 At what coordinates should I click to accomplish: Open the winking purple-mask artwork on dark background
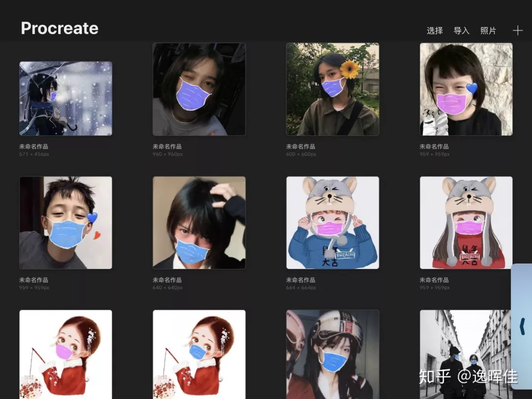[x=199, y=89]
